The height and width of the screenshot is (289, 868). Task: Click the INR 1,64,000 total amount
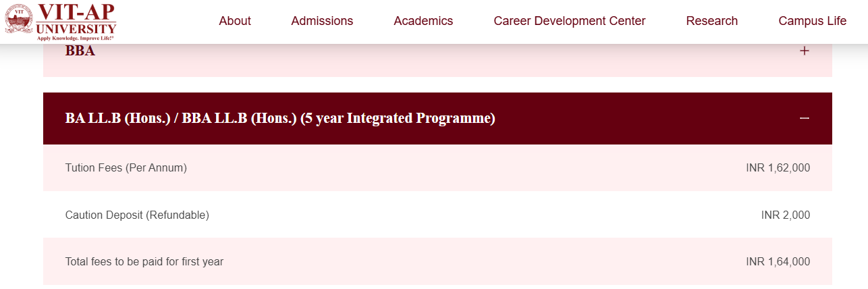[x=778, y=261]
